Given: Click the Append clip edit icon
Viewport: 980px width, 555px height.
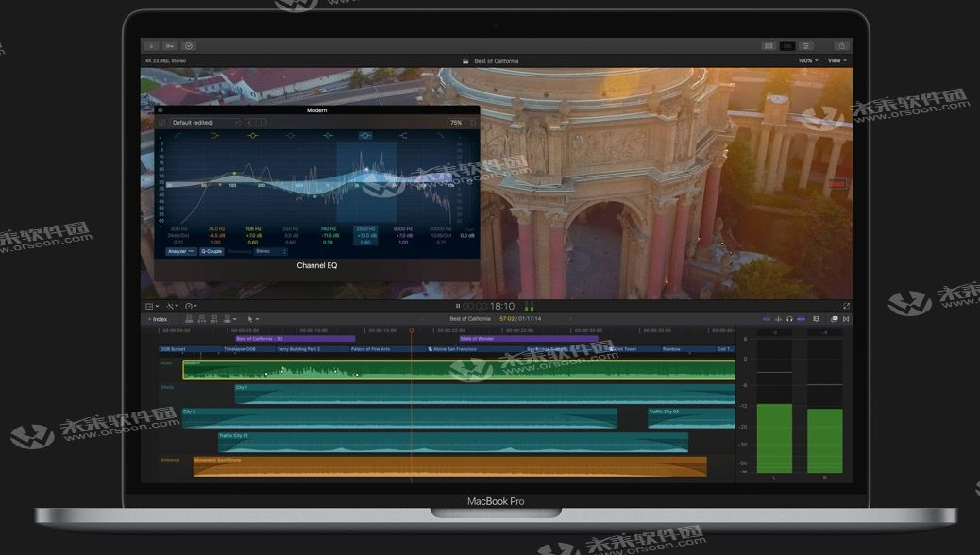Looking at the screenshot, I should 213,319.
